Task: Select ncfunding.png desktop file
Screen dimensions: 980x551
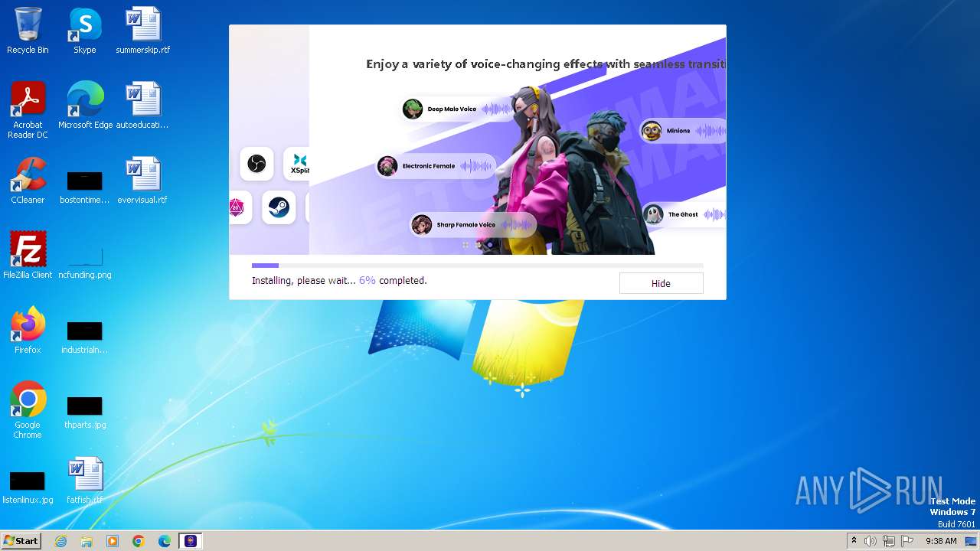Action: [85, 262]
